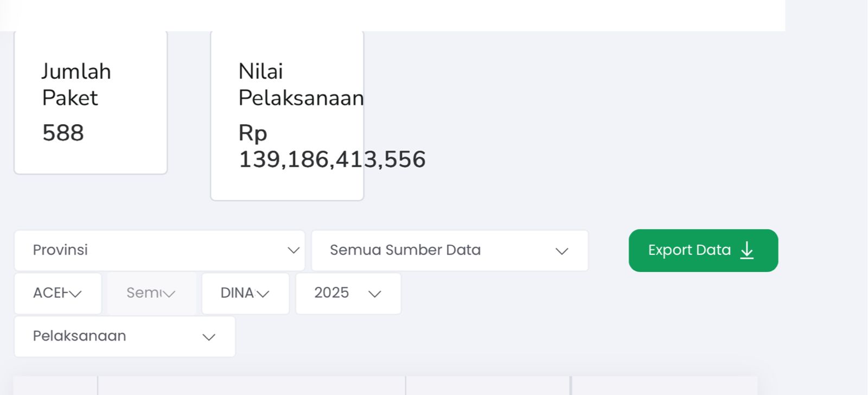Viewport: 868px width, 395px height.
Task: Open the DINAS organization filter
Action: point(245,294)
